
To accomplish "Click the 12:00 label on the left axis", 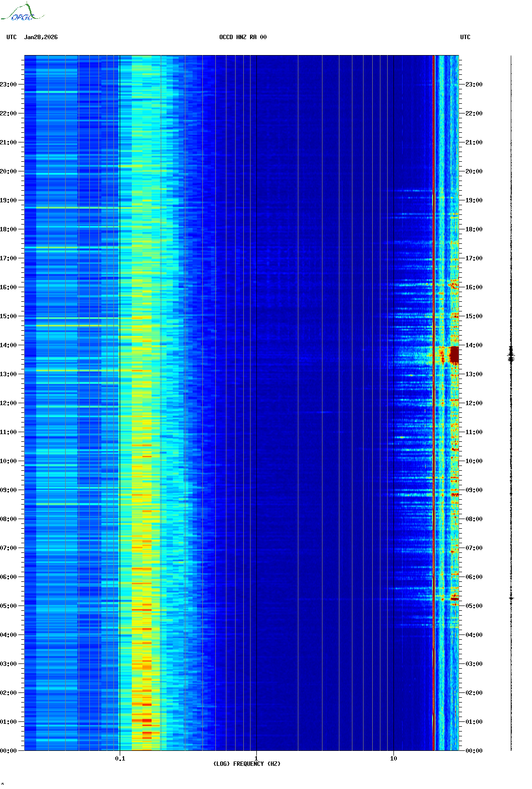I will pos(8,403).
